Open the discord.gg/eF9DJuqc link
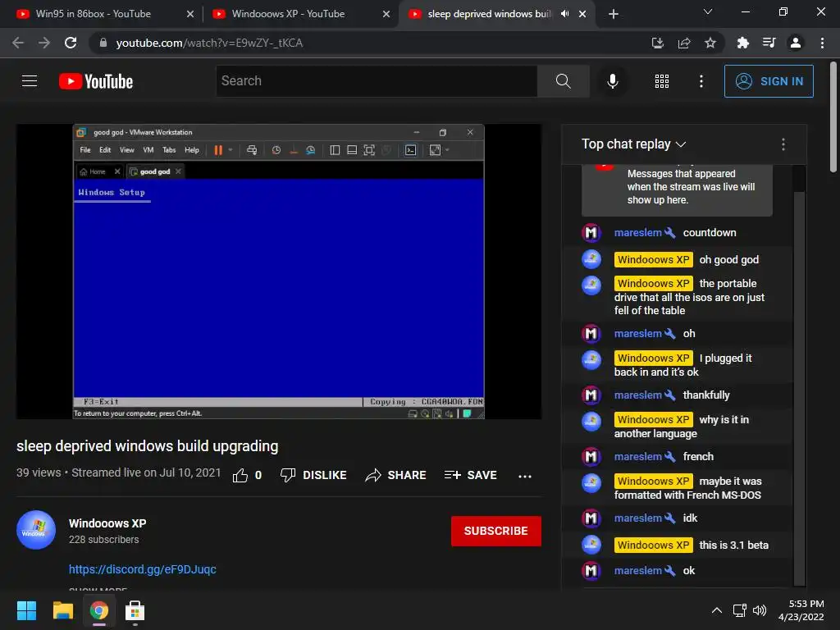840x630 pixels. 143,569
